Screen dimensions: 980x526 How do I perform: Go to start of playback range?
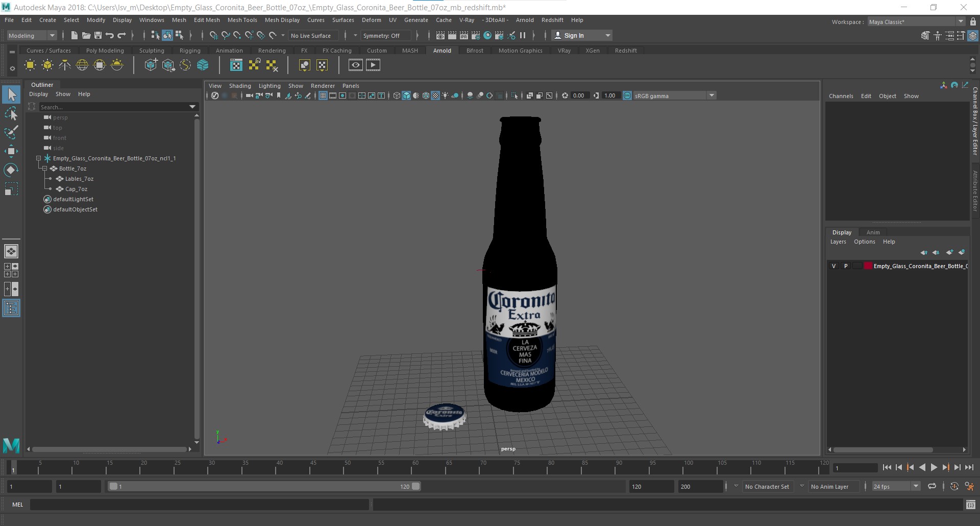tap(887, 467)
